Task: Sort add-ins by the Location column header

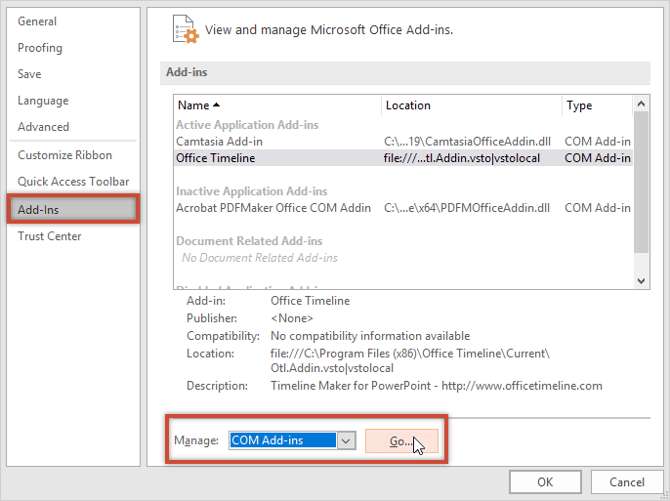Action: 472,105
